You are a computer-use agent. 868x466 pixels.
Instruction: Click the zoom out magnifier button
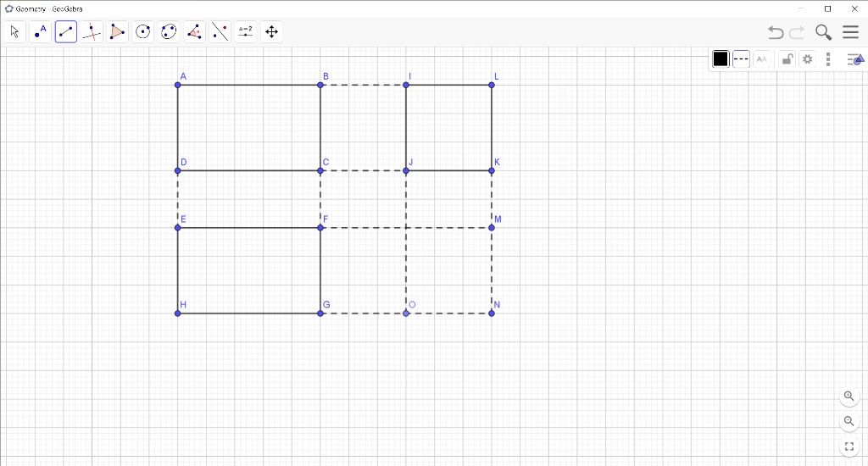(x=849, y=421)
